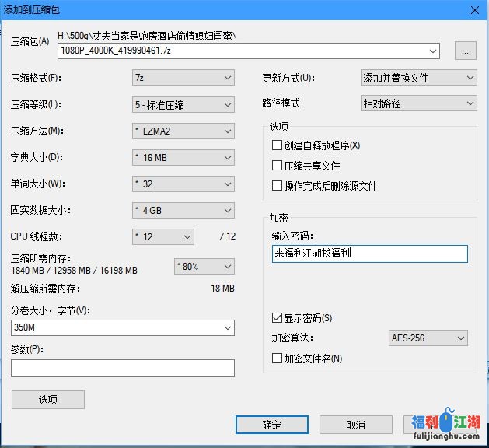Enable the create SFX archive checkbox

click(x=277, y=145)
